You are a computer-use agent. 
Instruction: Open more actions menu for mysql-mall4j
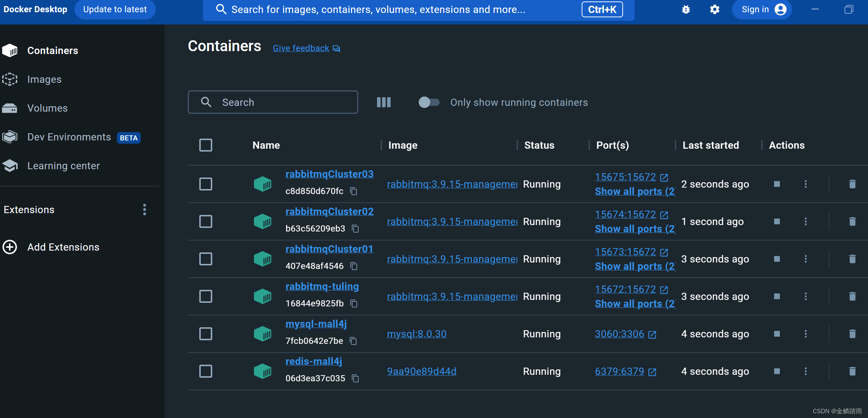tap(806, 334)
